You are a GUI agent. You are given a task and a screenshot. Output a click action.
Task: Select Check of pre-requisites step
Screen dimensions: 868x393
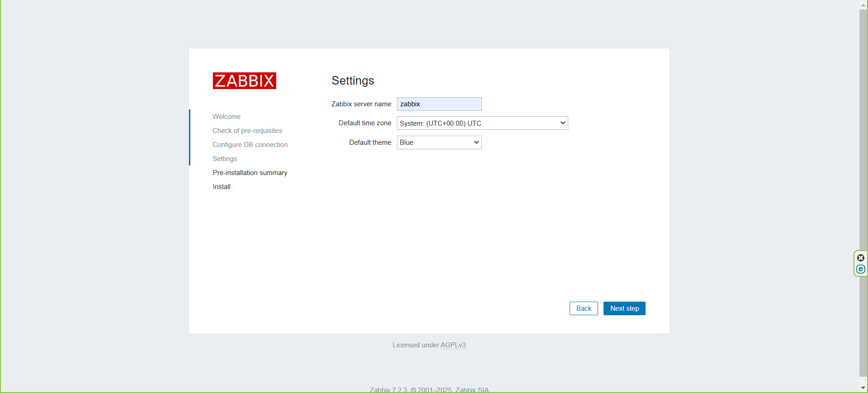247,131
